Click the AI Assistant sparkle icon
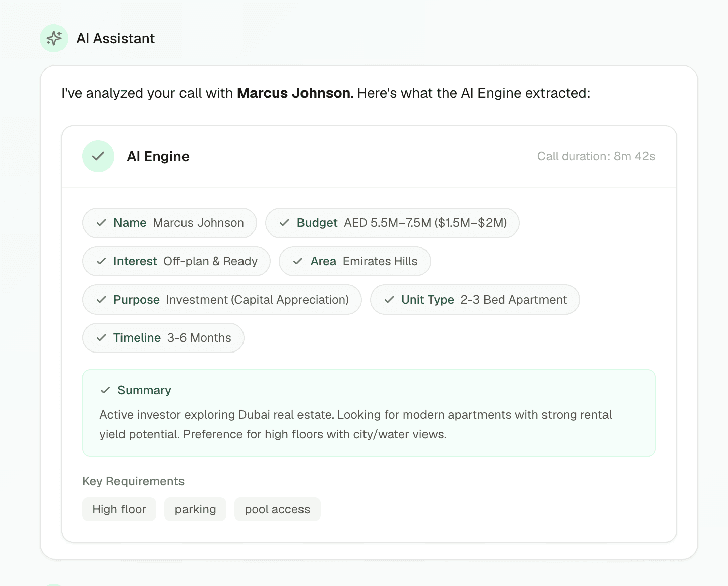The image size is (728, 586). 53,38
